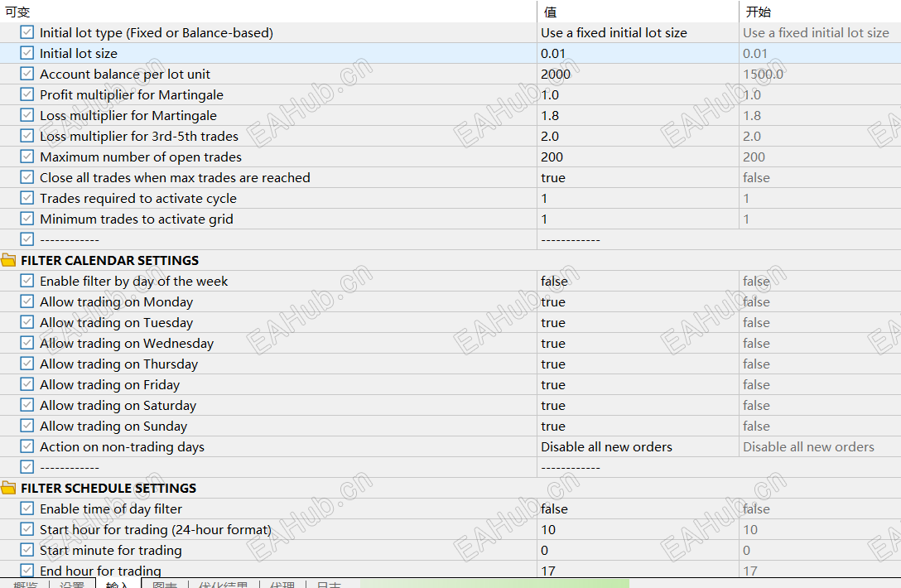Switch to the 优化结果 tab
This screenshot has width=901, height=588.
tap(223, 584)
